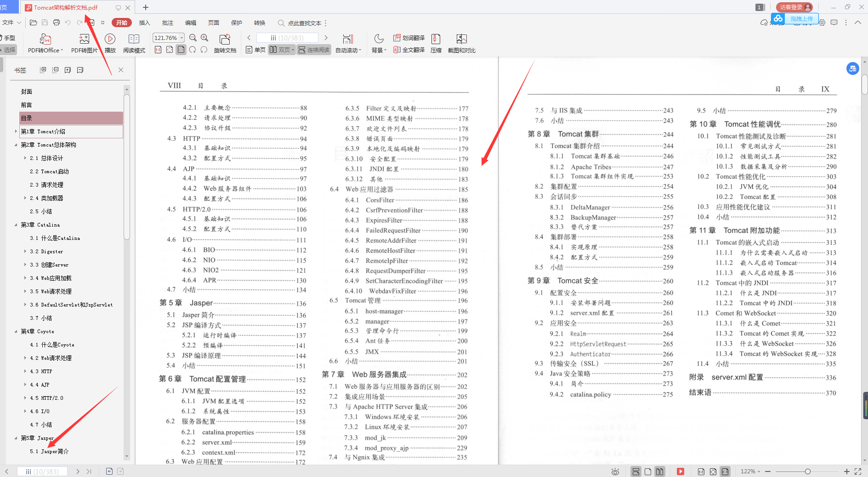Open the 全文翻译 full translation tool
This screenshot has width=868, height=477.
409,50
